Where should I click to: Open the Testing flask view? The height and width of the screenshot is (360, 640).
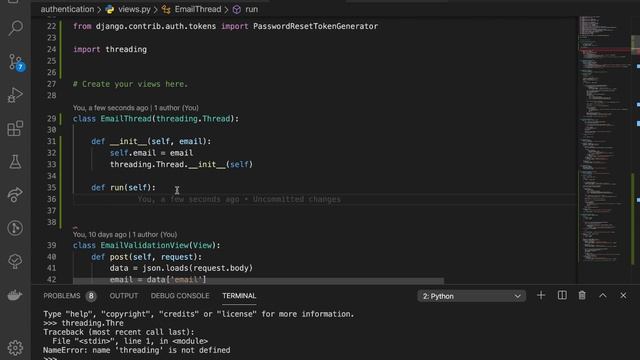pos(16,162)
